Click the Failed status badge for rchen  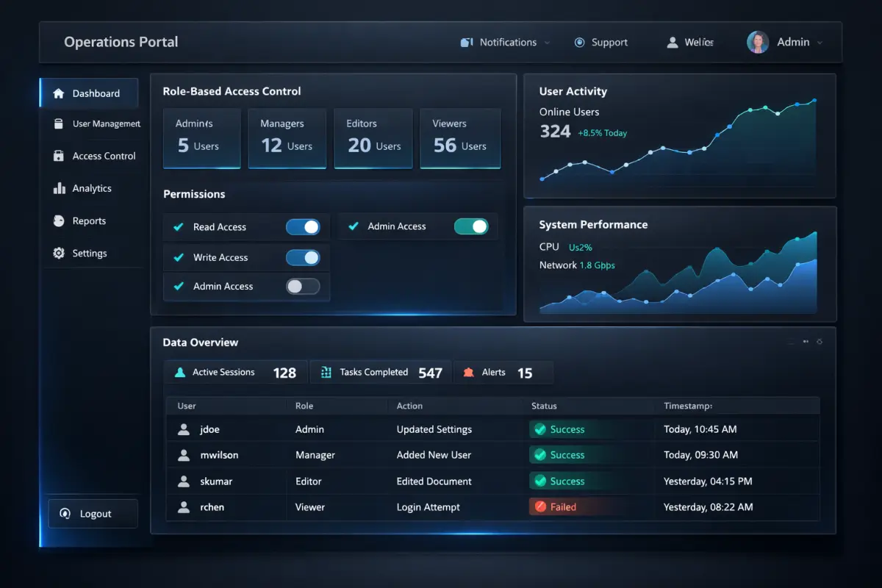(x=553, y=507)
